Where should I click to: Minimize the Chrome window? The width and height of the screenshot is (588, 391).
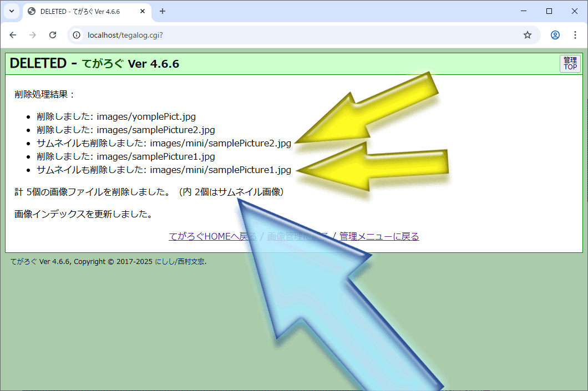click(524, 11)
